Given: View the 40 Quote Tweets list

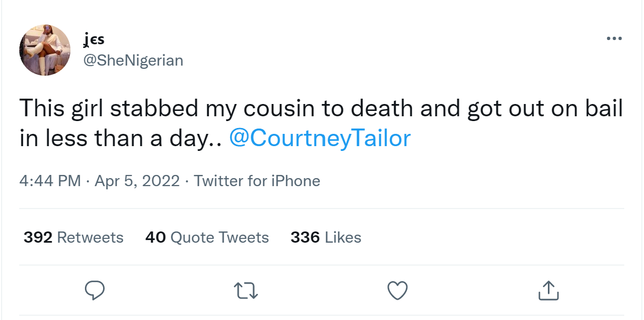Looking at the screenshot, I should 207,237.
